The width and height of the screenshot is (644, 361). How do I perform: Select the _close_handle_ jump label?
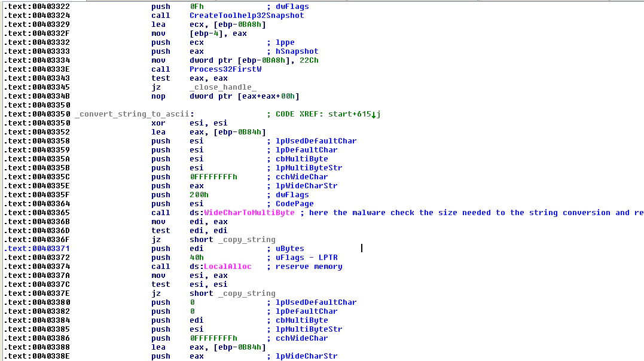pyautogui.click(x=222, y=87)
